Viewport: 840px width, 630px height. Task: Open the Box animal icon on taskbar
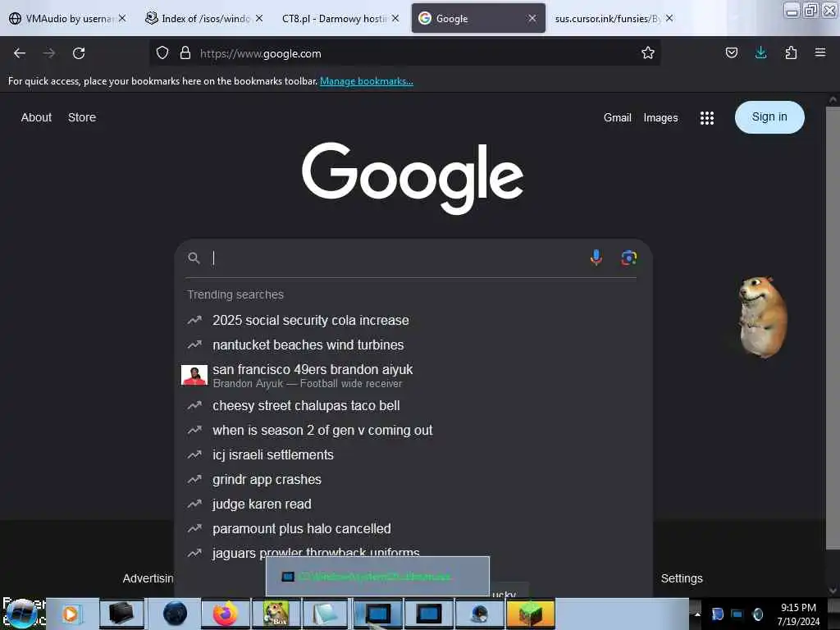pyautogui.click(x=276, y=614)
